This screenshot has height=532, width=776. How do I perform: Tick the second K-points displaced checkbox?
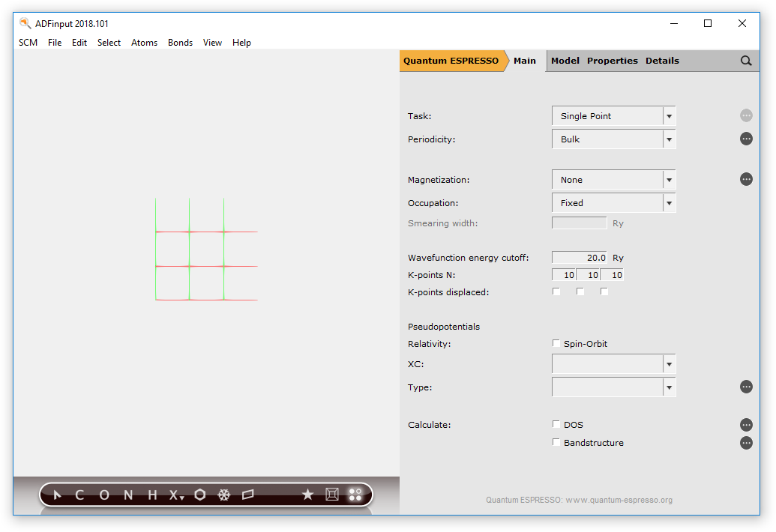coord(580,291)
